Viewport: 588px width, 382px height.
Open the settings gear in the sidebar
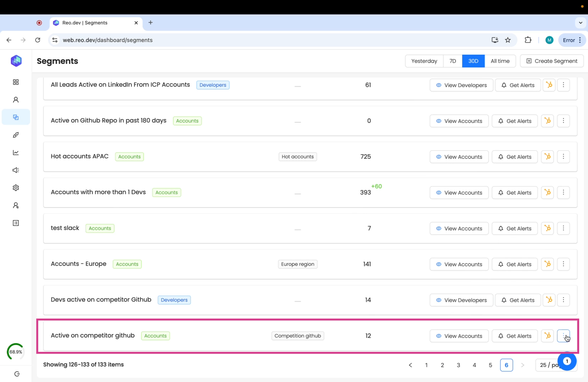(x=16, y=188)
